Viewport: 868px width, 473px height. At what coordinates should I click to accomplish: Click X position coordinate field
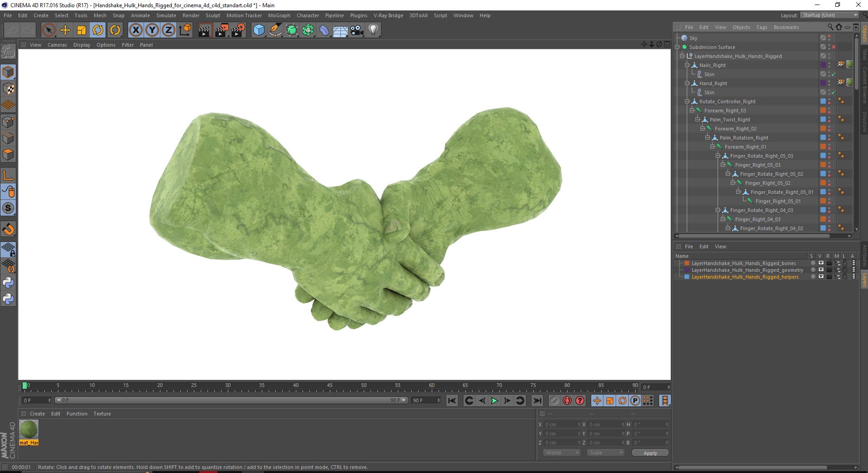[562, 425]
